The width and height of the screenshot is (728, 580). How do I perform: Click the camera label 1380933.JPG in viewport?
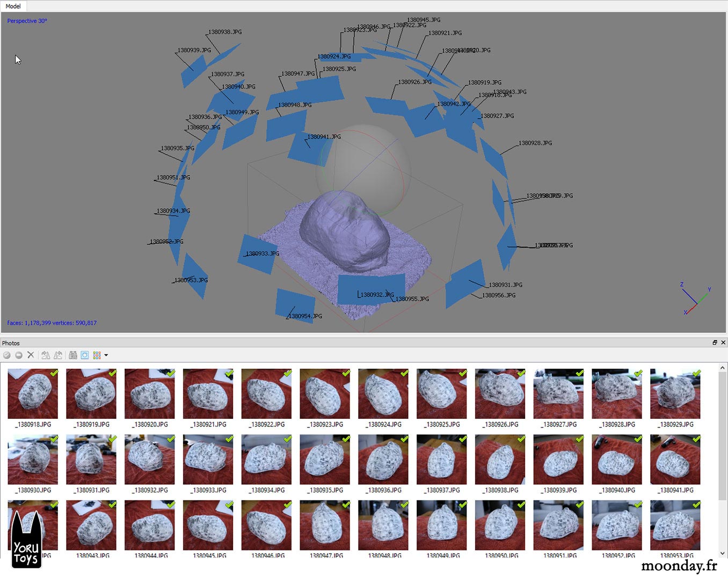click(263, 253)
